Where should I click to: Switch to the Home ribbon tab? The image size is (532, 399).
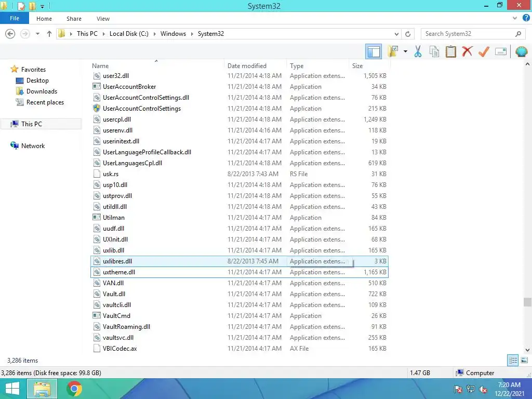pyautogui.click(x=44, y=19)
